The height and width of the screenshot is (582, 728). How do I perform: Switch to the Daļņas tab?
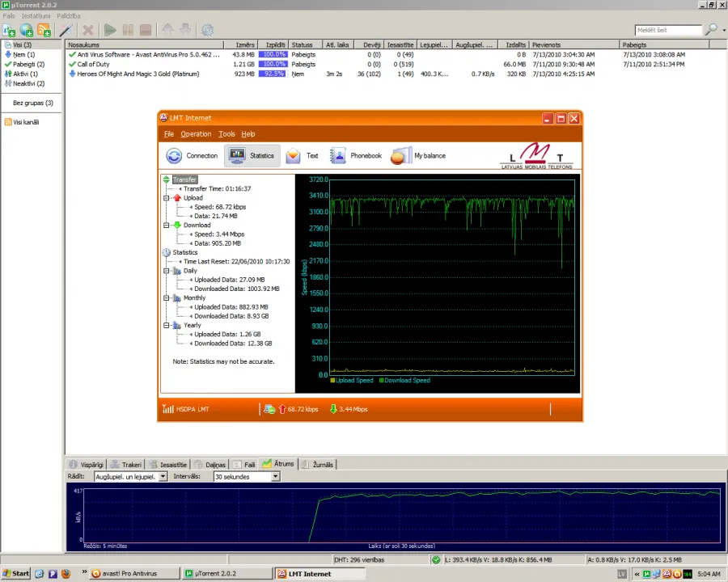pyautogui.click(x=210, y=465)
